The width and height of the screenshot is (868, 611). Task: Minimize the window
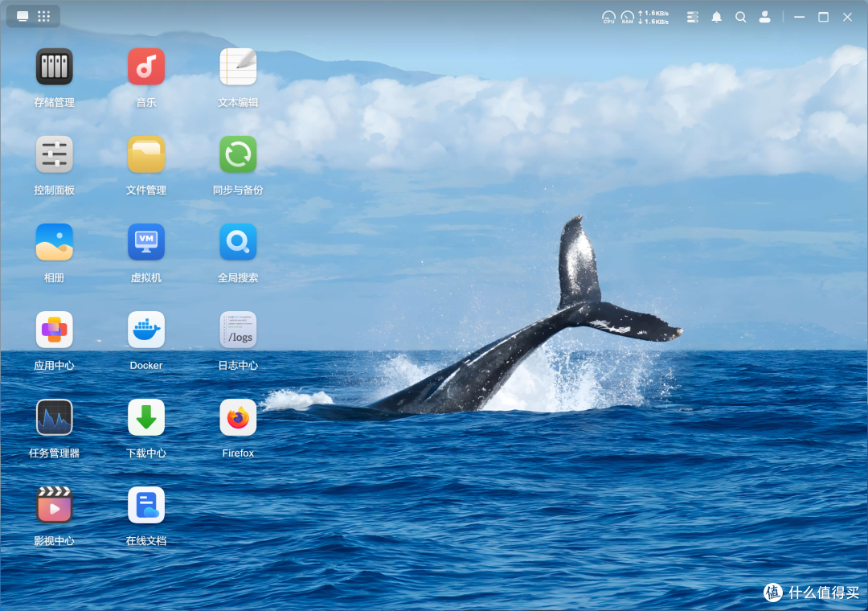[800, 17]
